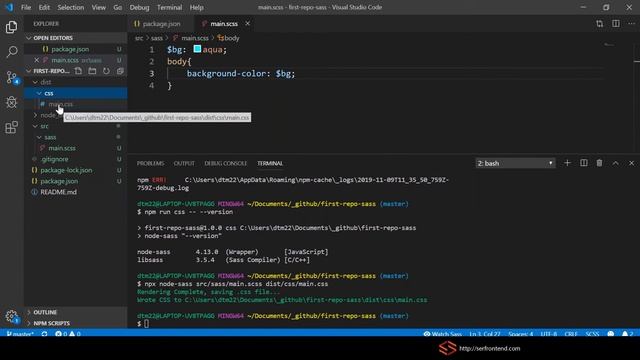Open the 2: bash terminal dropdown
The height and width of the screenshot is (360, 640).
coord(515,163)
